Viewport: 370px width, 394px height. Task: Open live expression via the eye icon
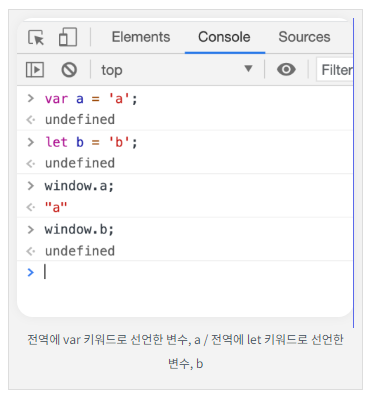click(x=286, y=70)
